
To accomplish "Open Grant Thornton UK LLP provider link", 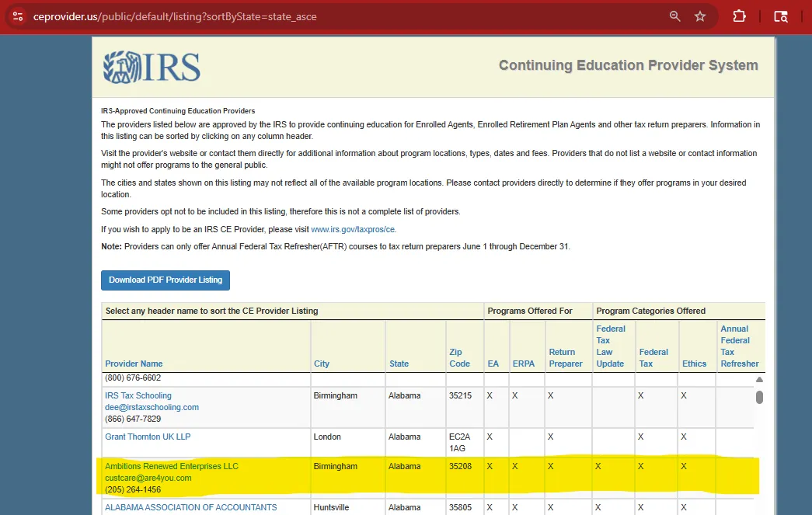I will (148, 437).
